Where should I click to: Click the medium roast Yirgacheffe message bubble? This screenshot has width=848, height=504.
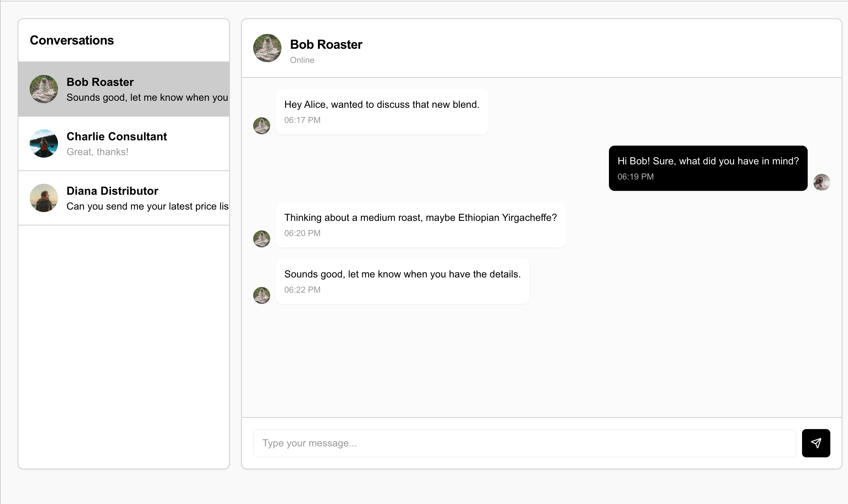420,225
